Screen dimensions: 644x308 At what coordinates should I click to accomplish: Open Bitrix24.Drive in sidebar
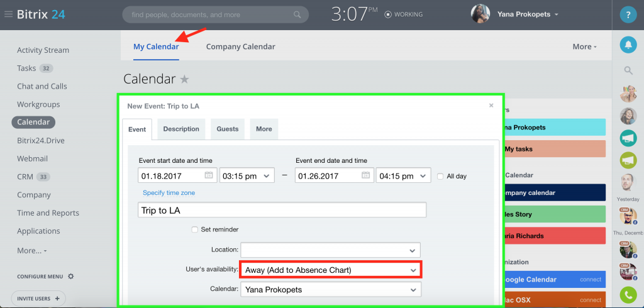[41, 140]
